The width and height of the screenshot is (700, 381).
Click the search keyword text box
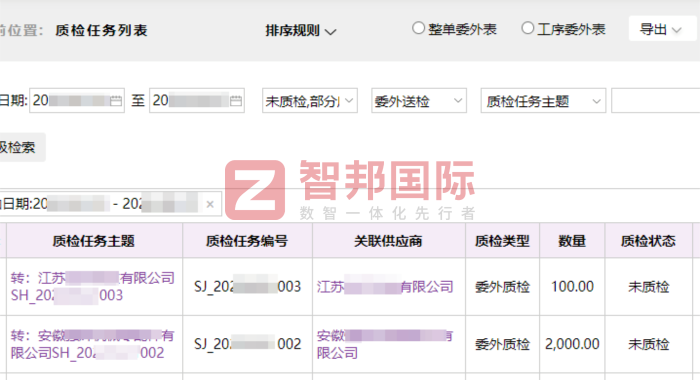tap(655, 100)
